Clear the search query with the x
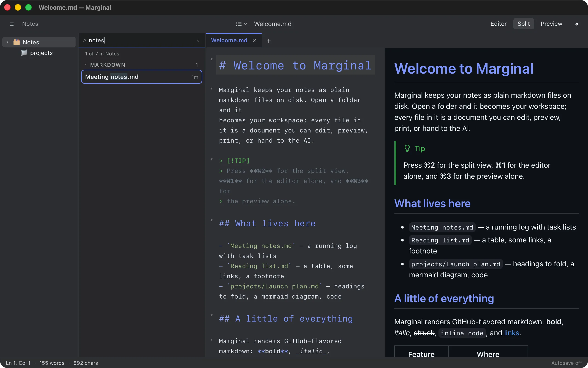 [x=198, y=40]
